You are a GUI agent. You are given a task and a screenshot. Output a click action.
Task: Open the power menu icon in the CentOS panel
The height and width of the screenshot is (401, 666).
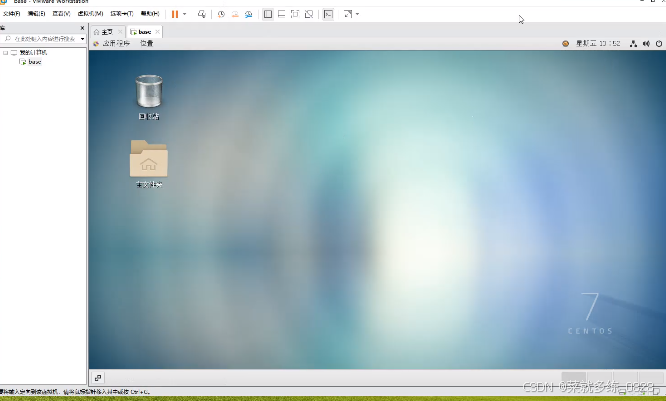(x=659, y=43)
